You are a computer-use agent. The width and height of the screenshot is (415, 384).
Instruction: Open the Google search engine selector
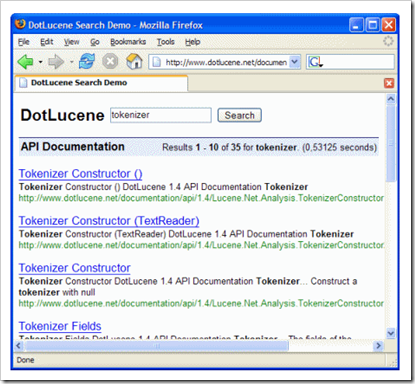point(315,62)
